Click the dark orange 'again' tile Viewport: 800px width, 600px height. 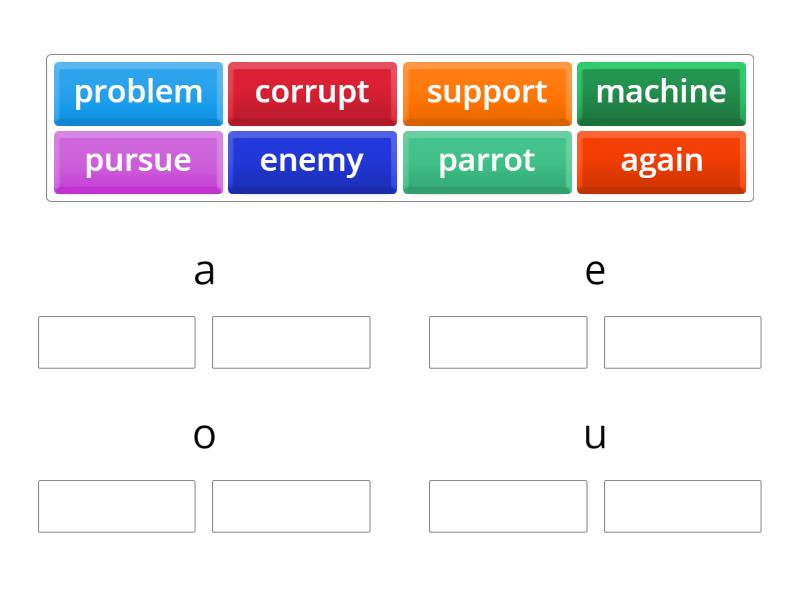tap(661, 161)
